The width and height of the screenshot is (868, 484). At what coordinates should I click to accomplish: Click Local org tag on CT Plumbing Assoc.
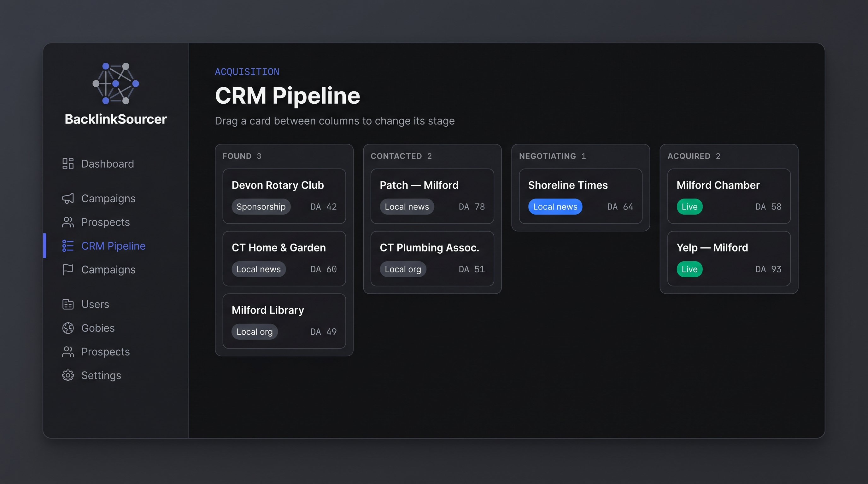coord(403,269)
